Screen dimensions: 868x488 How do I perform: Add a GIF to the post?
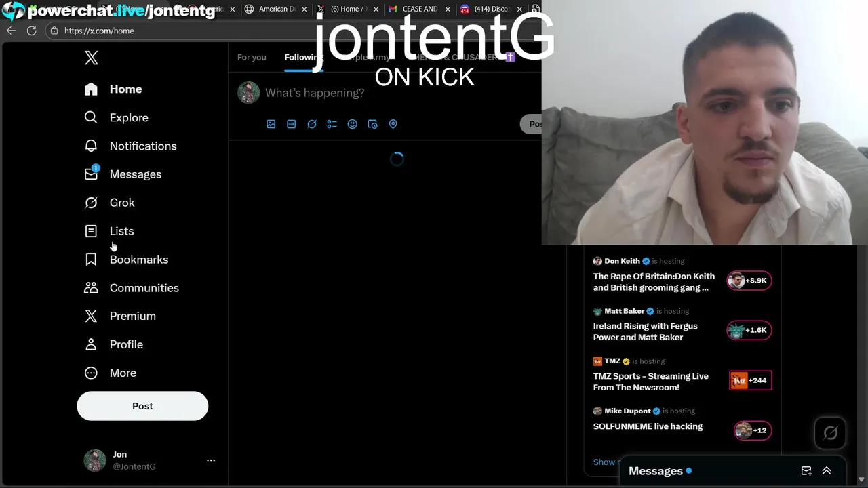[292, 124]
